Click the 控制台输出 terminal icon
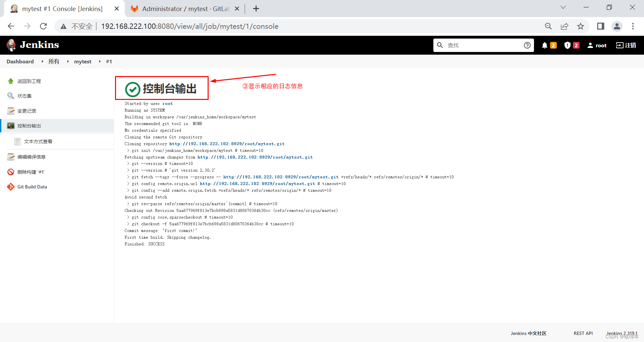 tap(10, 125)
